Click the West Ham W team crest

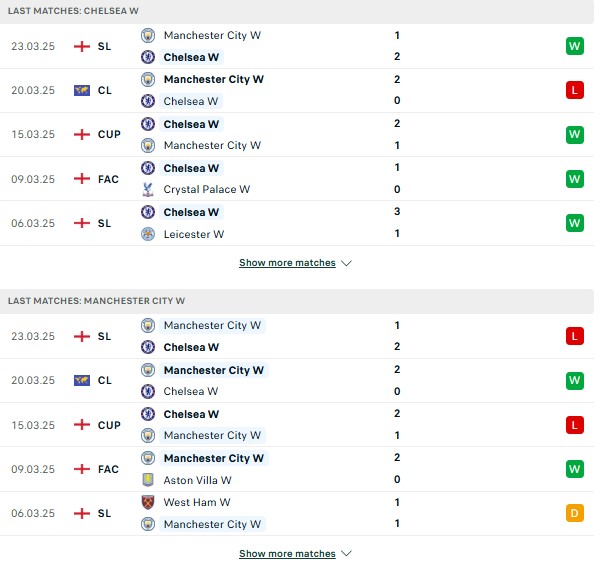(x=148, y=502)
